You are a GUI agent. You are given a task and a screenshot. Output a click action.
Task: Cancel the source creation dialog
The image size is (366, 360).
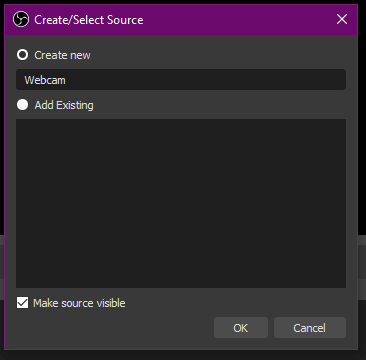click(310, 328)
